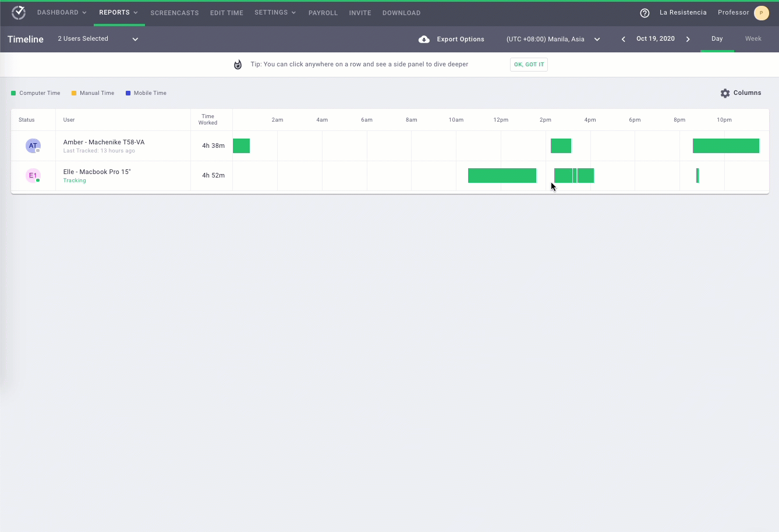Click the Professor profile avatar

tap(761, 13)
